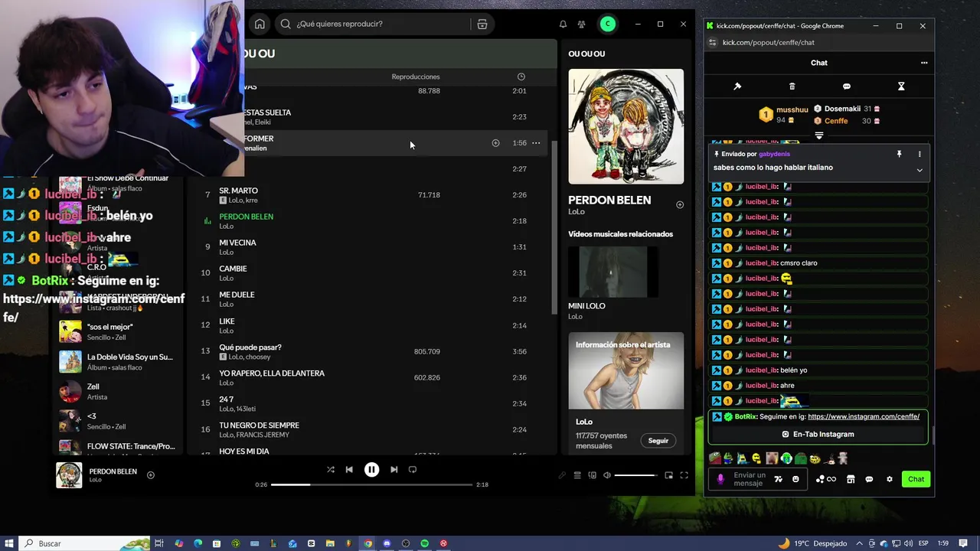Add the hovered 1:56 track to Liked Songs
The image size is (980, 551).
495,143
